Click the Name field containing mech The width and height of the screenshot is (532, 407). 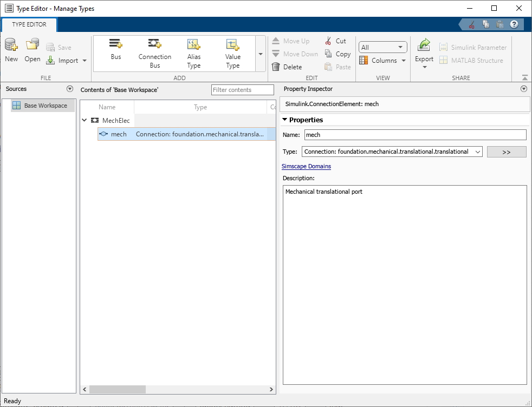coord(416,135)
